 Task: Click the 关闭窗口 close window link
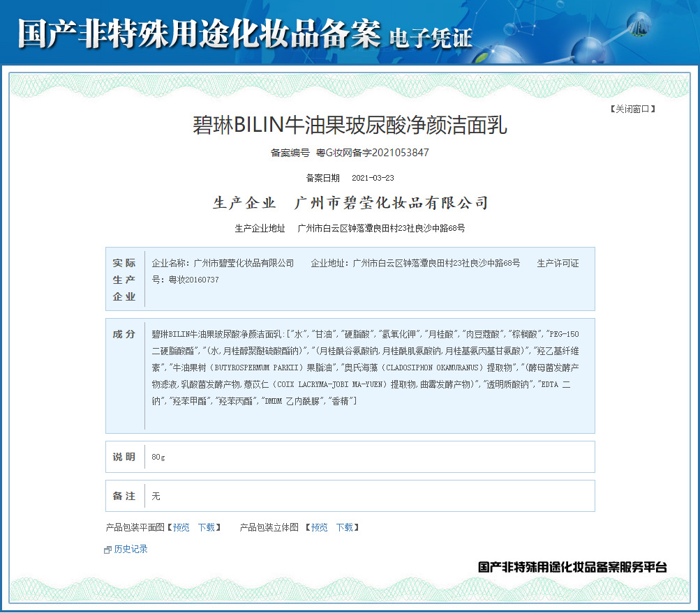(x=632, y=109)
